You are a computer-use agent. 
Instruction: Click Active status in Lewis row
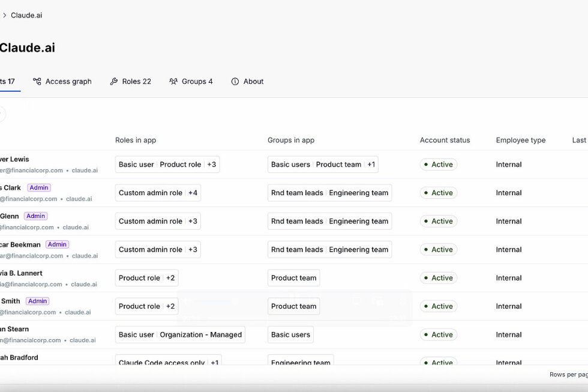pyautogui.click(x=439, y=164)
